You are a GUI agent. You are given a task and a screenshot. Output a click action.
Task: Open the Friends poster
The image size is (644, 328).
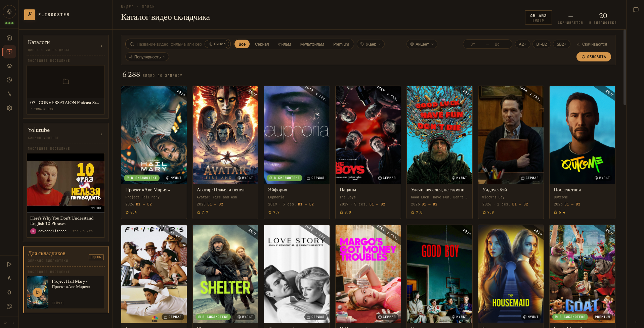(154, 274)
